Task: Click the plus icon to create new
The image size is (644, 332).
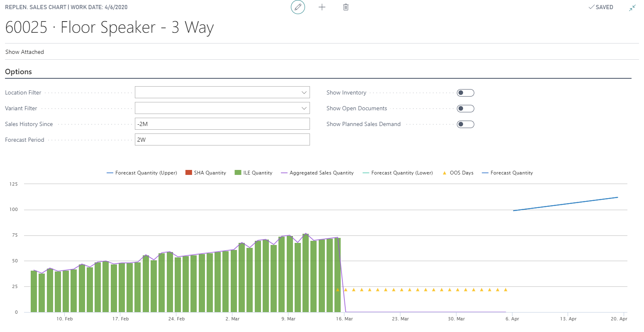Action: coord(322,7)
